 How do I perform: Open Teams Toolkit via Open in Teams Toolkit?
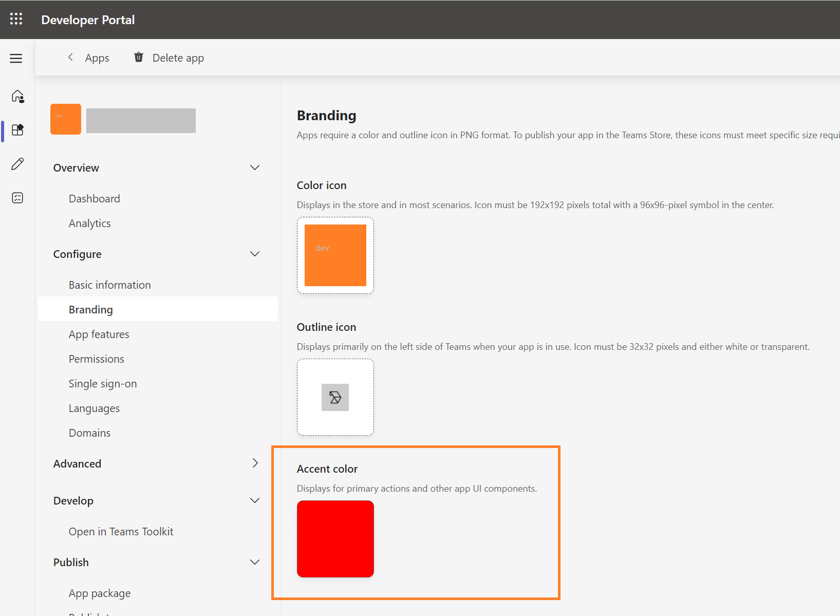(121, 531)
